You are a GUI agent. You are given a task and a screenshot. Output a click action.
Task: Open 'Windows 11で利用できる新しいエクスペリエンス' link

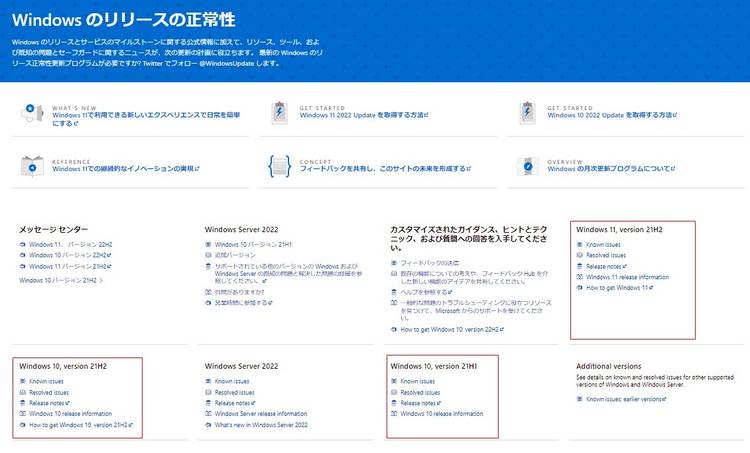pyautogui.click(x=146, y=119)
